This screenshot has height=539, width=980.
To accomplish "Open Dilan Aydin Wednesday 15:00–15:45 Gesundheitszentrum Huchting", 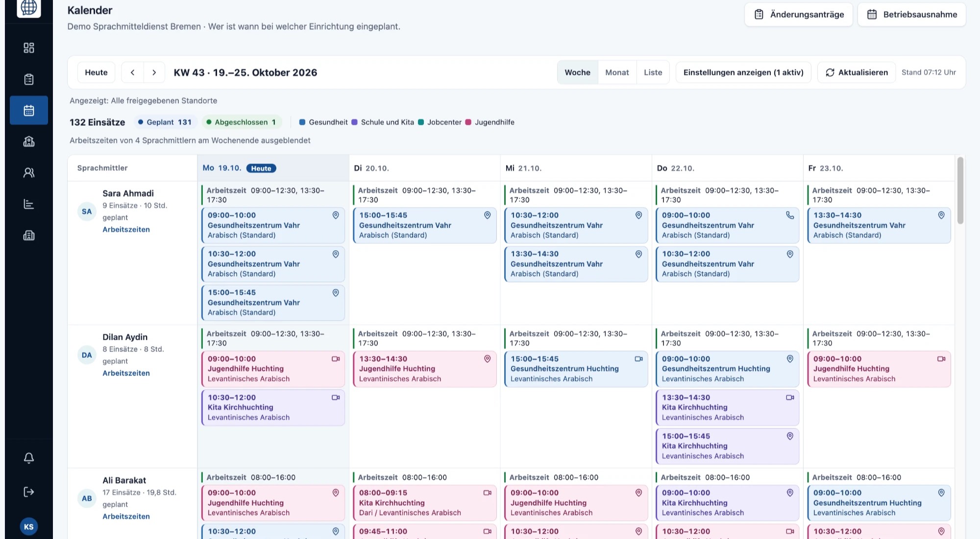I will [576, 369].
